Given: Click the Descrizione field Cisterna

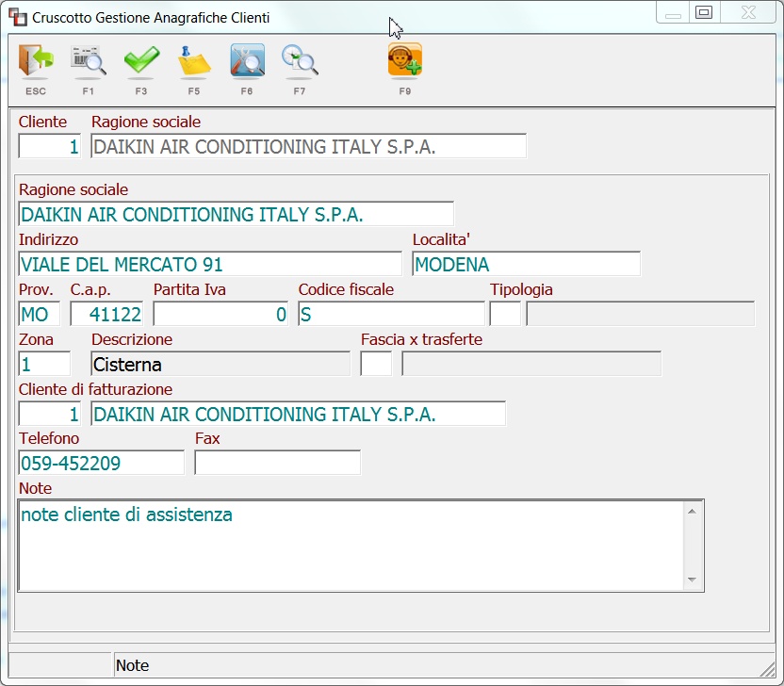Looking at the screenshot, I should pos(220,364).
